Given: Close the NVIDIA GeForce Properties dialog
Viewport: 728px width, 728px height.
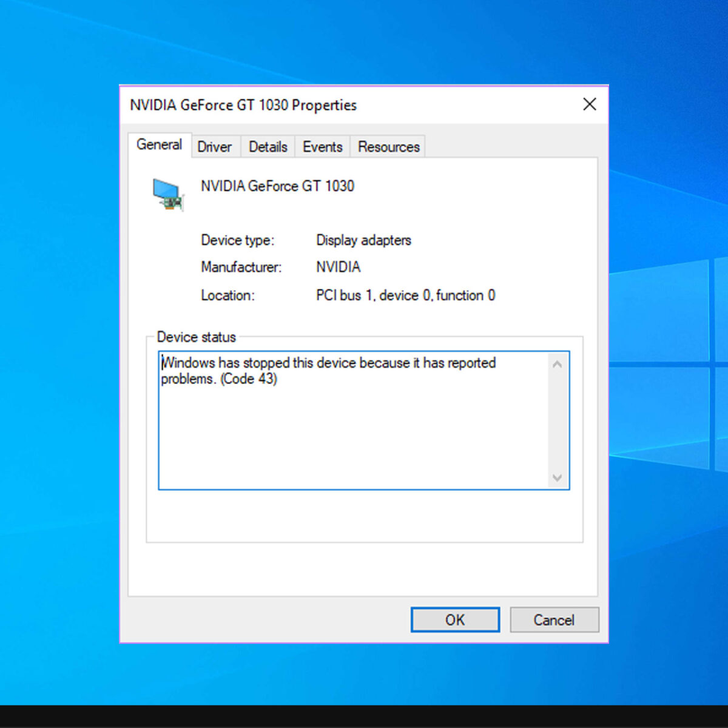Looking at the screenshot, I should 589,104.
